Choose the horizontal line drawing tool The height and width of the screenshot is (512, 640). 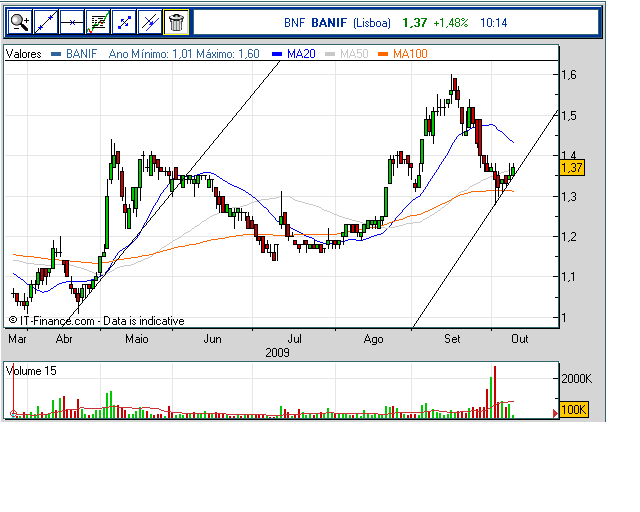[x=72, y=21]
